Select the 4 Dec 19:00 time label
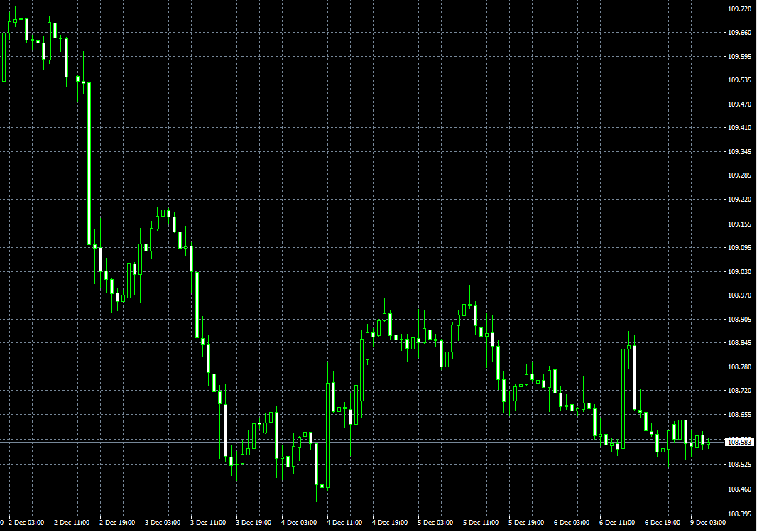 (390, 523)
